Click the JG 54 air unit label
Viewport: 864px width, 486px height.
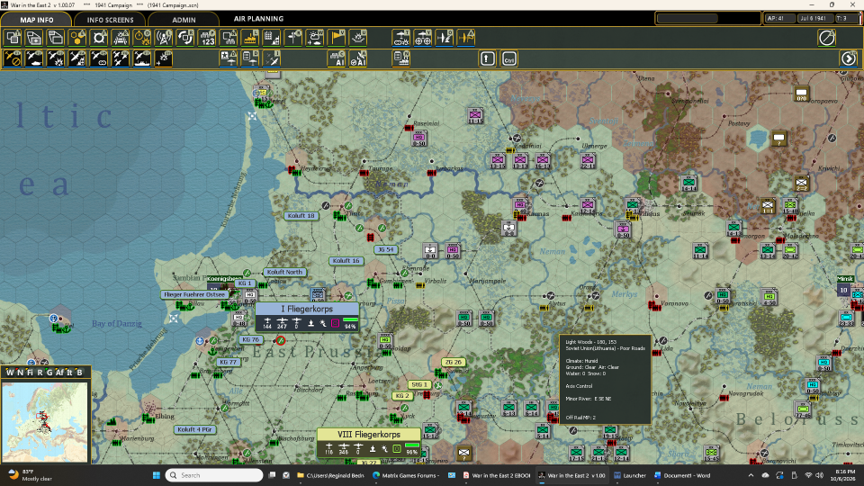tap(386, 250)
